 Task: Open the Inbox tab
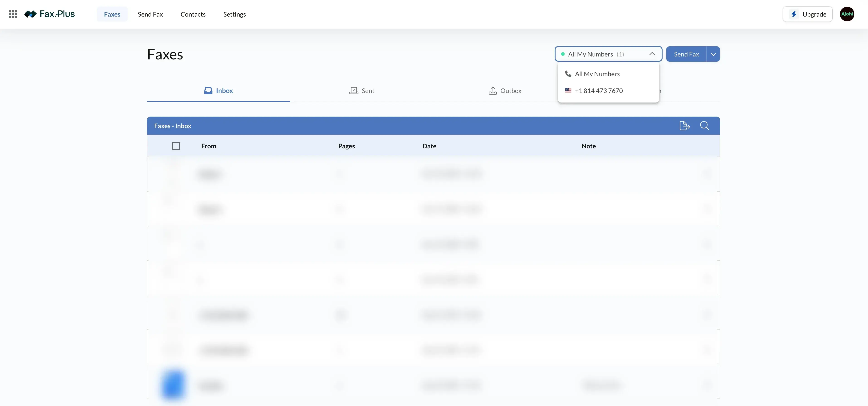click(x=218, y=91)
